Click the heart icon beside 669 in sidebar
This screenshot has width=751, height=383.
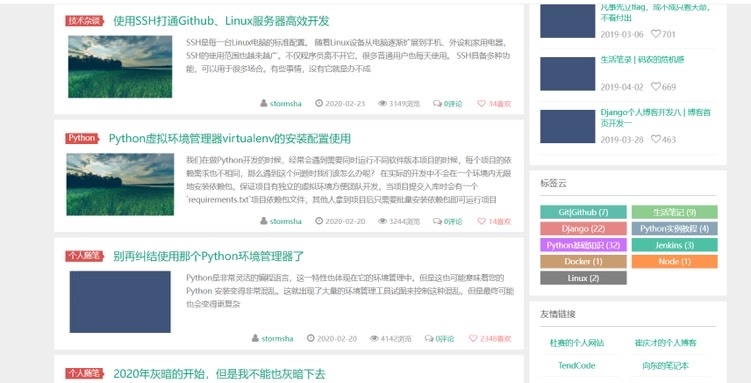(x=656, y=87)
